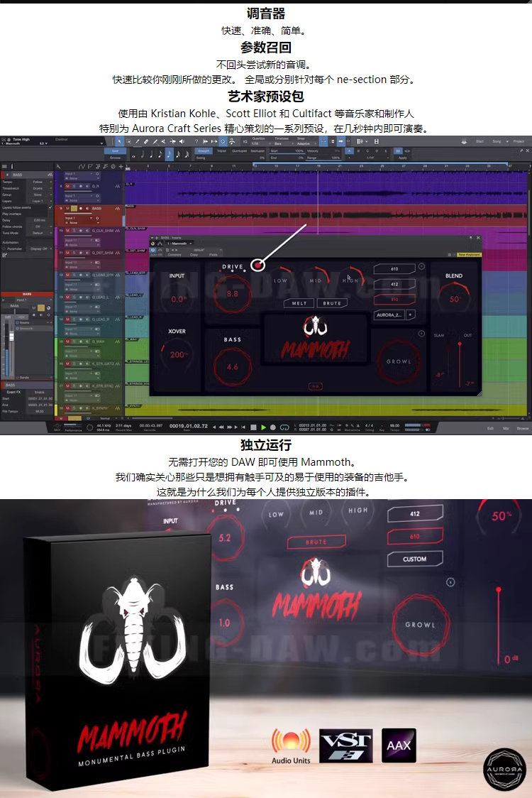Open the Layers Layer 1 dropdown
Screen dimensions: 532x798
pyautogui.click(x=40, y=201)
